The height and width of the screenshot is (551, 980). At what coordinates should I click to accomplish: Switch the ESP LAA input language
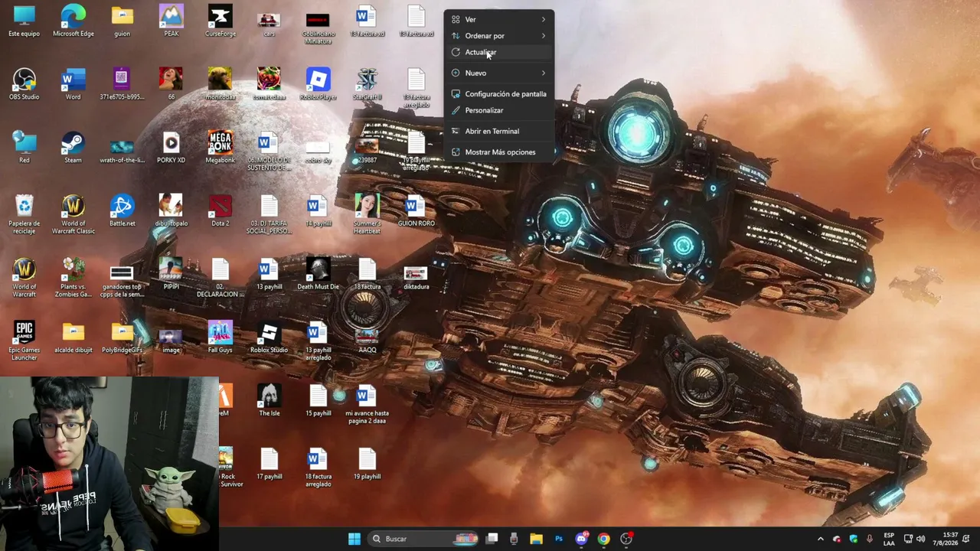(889, 539)
